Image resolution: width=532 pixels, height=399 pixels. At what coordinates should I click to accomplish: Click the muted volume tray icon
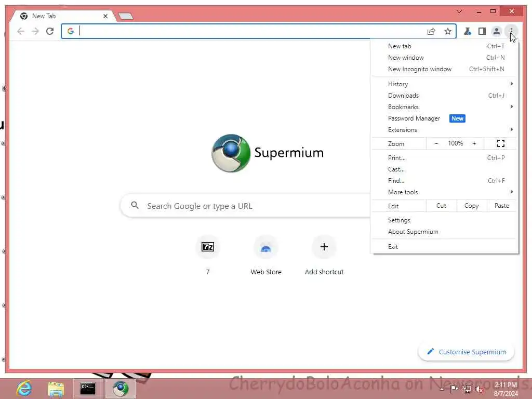pyautogui.click(x=480, y=389)
